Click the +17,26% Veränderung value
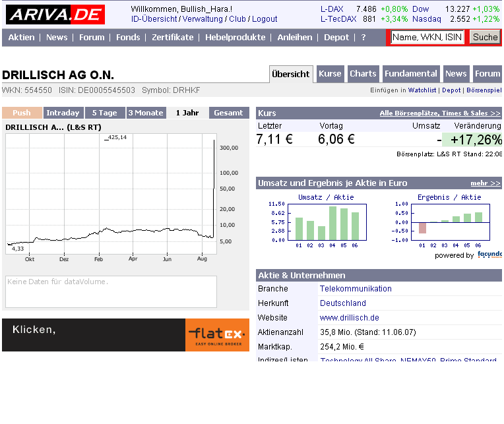This screenshot has width=504, height=424. pyautogui.click(x=476, y=140)
